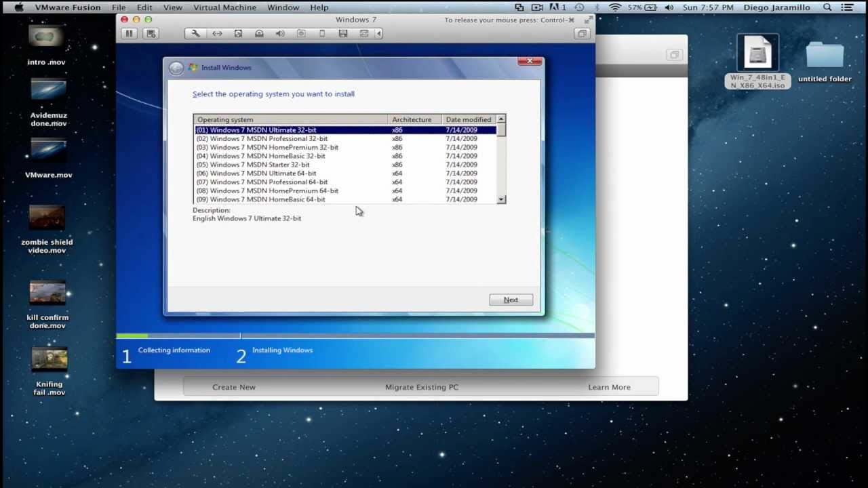Select Windows 7 MSDN Professional 32-bit

(x=346, y=138)
